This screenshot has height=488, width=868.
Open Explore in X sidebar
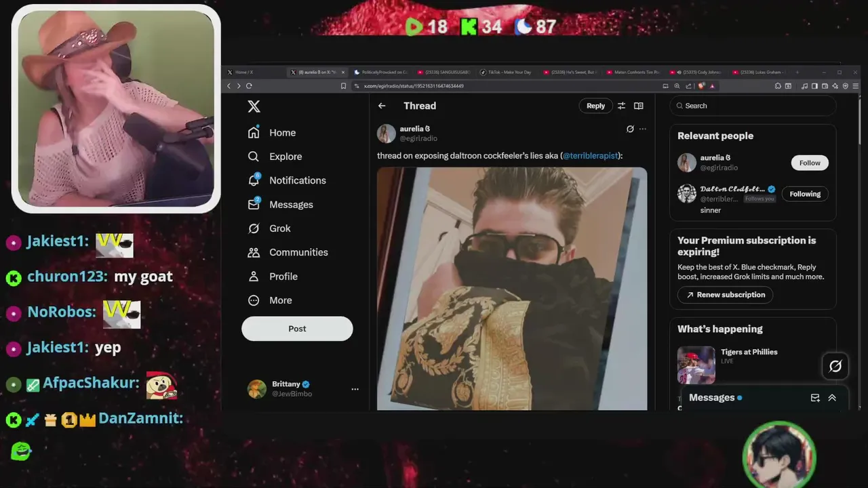(275, 157)
